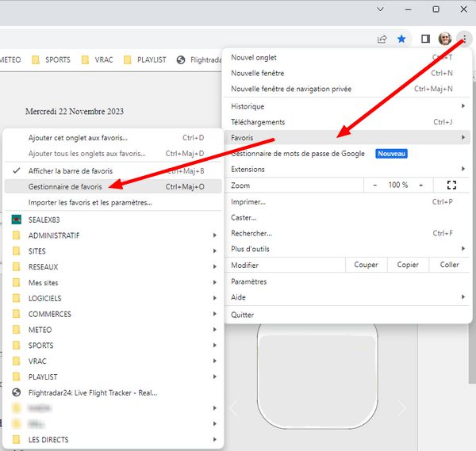The height and width of the screenshot is (451, 476).
Task: Expand LES DIRECTS bookmark folder
Action: 113,439
